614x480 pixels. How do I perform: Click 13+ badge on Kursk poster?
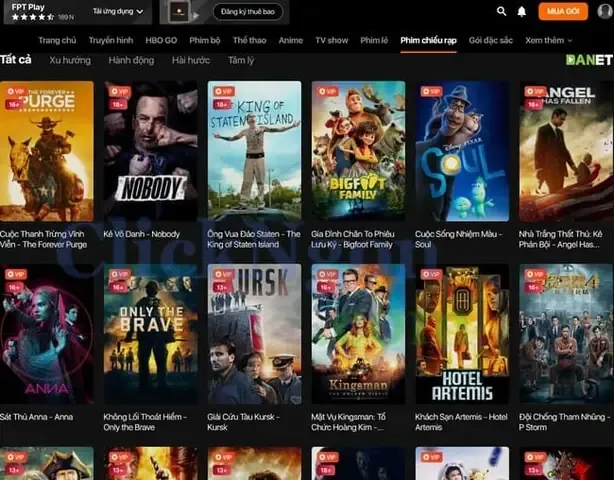(x=222, y=287)
